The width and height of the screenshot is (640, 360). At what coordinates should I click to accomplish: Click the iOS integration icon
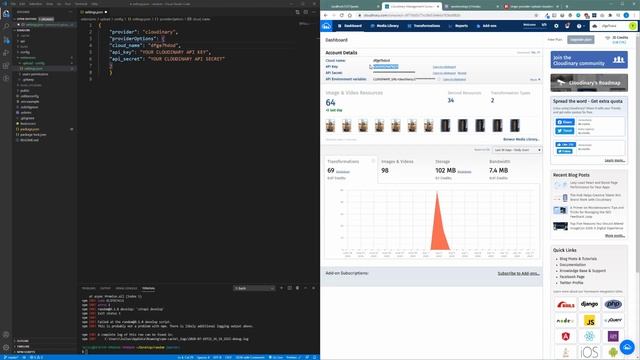[589, 352]
